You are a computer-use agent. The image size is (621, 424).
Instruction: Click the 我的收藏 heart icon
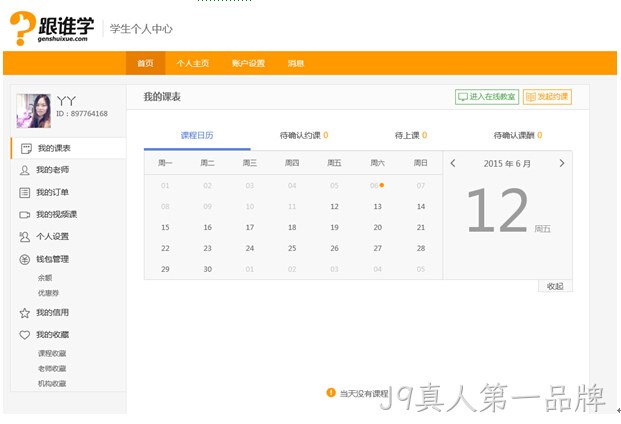tap(25, 335)
